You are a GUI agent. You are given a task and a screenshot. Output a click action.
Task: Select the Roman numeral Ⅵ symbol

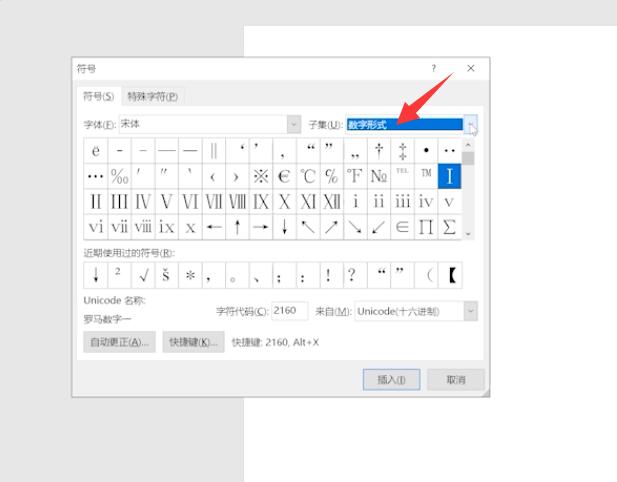190,201
